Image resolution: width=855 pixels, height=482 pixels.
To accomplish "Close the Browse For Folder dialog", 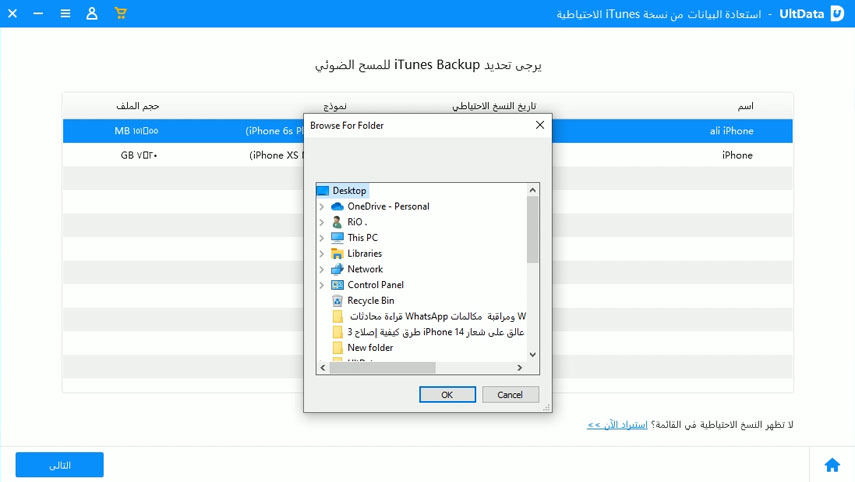I will (x=540, y=125).
